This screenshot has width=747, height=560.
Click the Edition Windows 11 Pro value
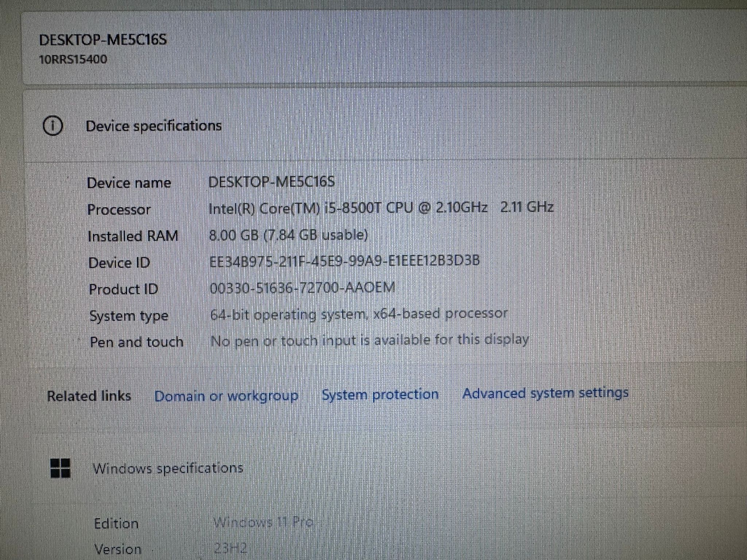click(263, 523)
